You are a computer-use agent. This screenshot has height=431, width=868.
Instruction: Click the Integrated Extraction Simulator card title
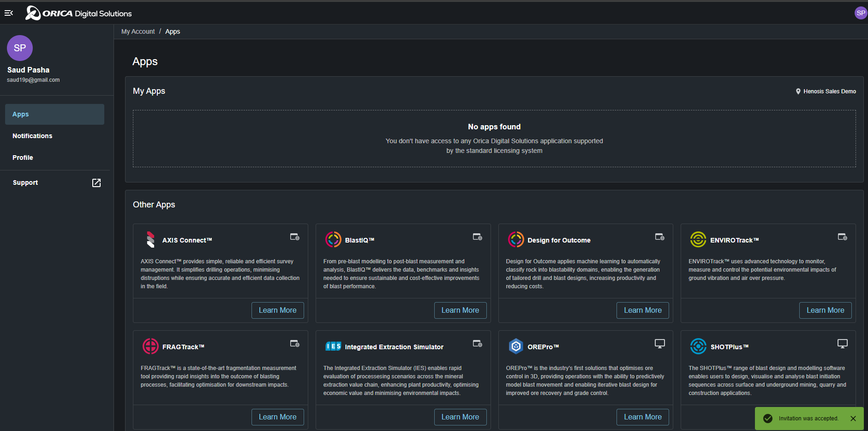pyautogui.click(x=394, y=347)
